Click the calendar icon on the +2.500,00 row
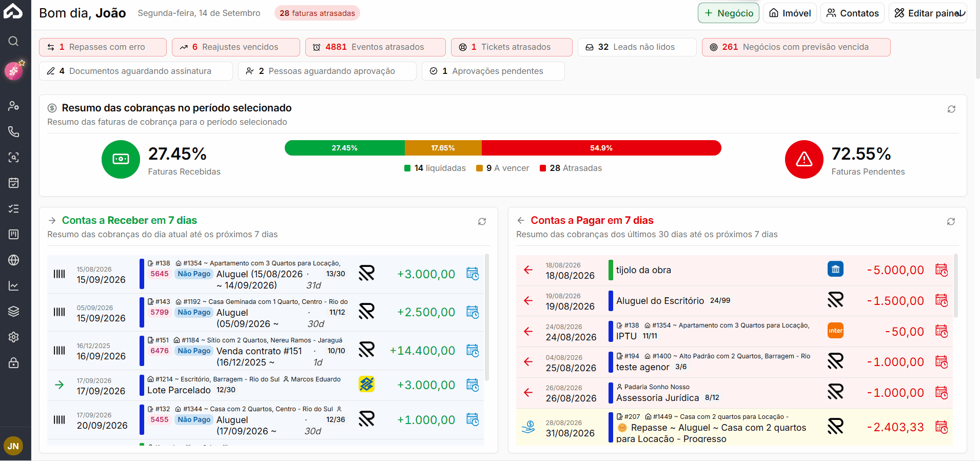This screenshot has width=980, height=461. coord(473,312)
